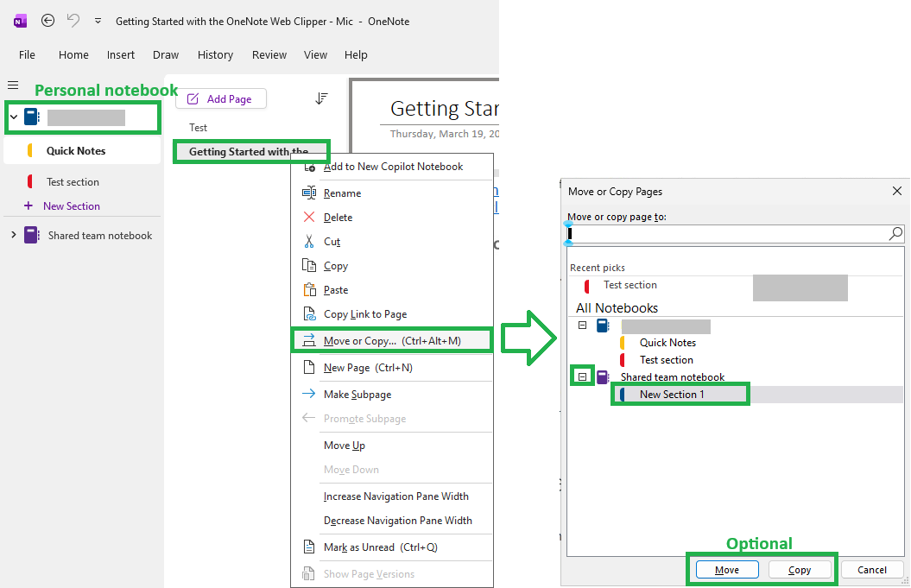Image resolution: width=911 pixels, height=588 pixels.
Task: Switch to the Review tab
Action: (x=269, y=54)
